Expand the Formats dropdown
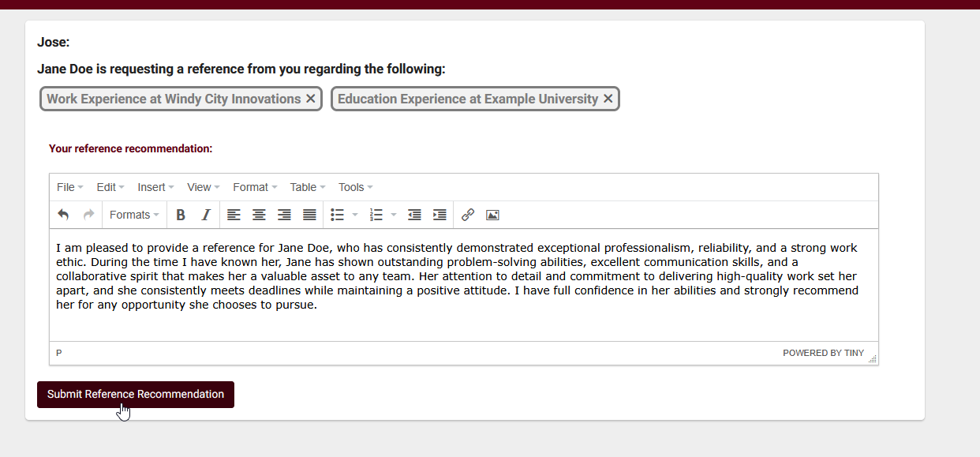This screenshot has width=980, height=457. [134, 215]
